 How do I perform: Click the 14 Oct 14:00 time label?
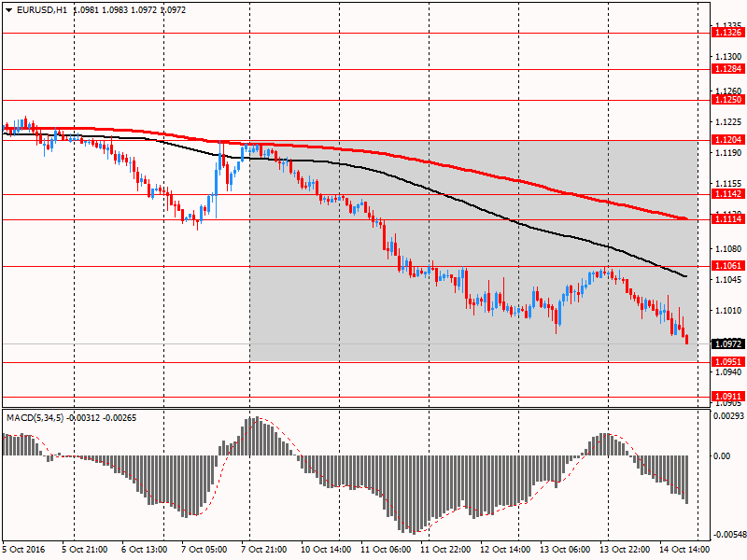(x=683, y=550)
